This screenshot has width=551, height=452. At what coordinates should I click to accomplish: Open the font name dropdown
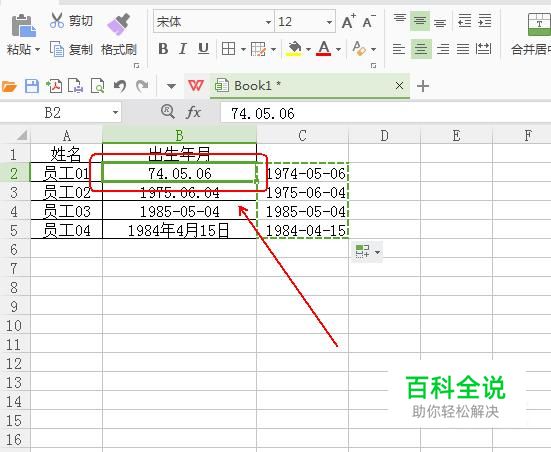point(268,22)
